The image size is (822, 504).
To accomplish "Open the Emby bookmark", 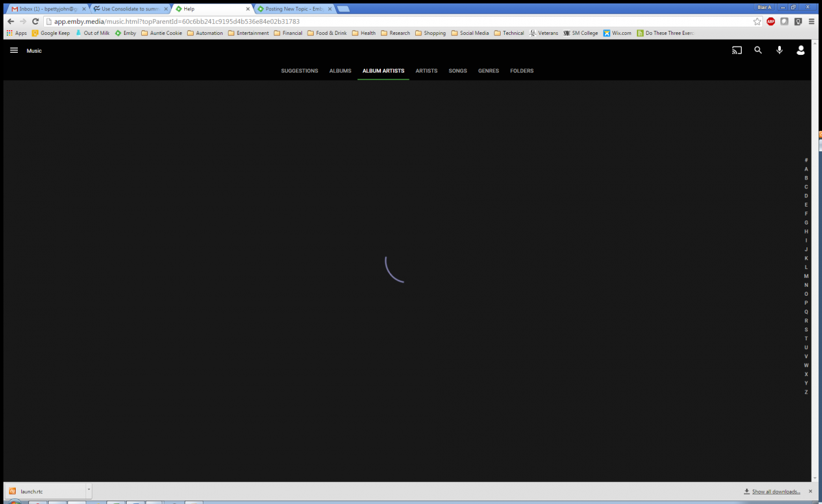I will pyautogui.click(x=125, y=33).
